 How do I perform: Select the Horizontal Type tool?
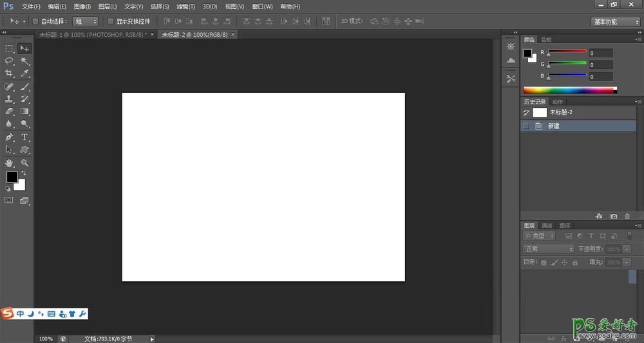[24, 137]
